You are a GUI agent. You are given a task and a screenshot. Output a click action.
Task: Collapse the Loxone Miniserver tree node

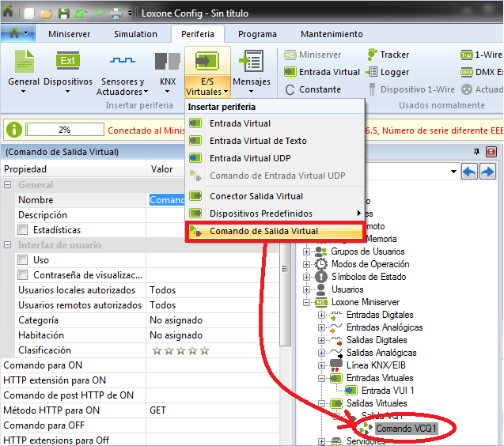tap(306, 302)
